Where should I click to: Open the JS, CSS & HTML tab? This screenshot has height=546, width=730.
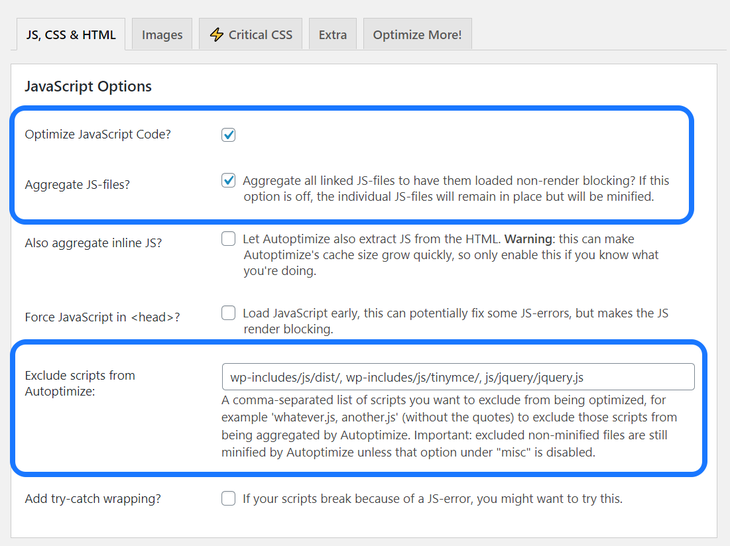(71, 34)
